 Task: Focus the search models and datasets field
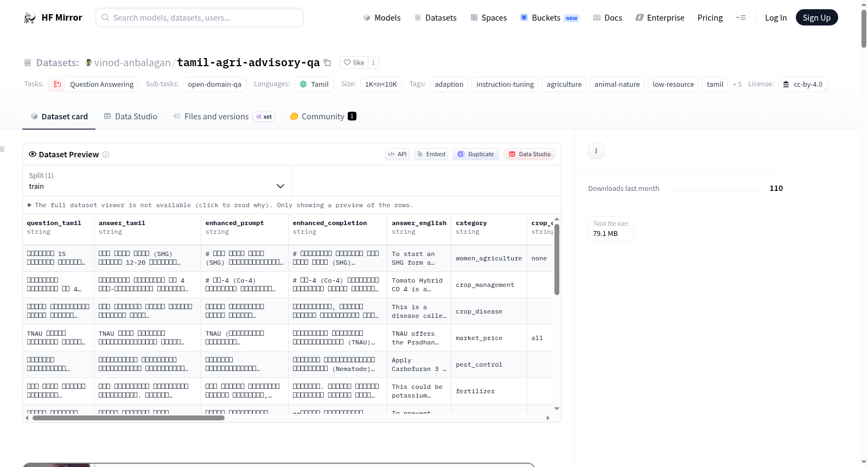pyautogui.click(x=200, y=17)
